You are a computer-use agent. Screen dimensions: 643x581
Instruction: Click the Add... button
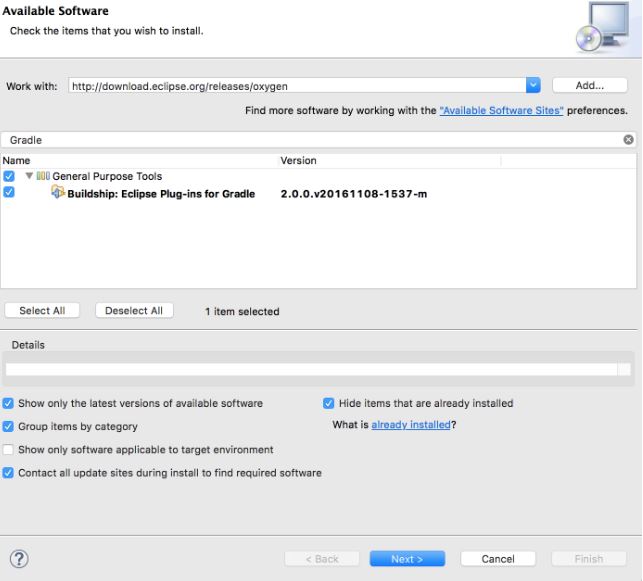[x=589, y=85]
